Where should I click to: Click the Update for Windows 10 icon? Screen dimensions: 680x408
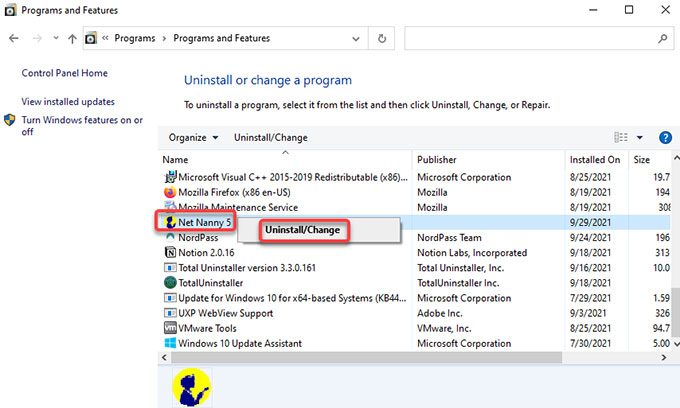[170, 298]
